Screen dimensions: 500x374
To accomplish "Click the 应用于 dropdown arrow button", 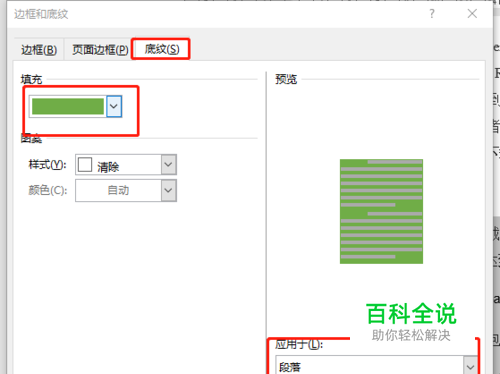I will pyautogui.click(x=470, y=366).
